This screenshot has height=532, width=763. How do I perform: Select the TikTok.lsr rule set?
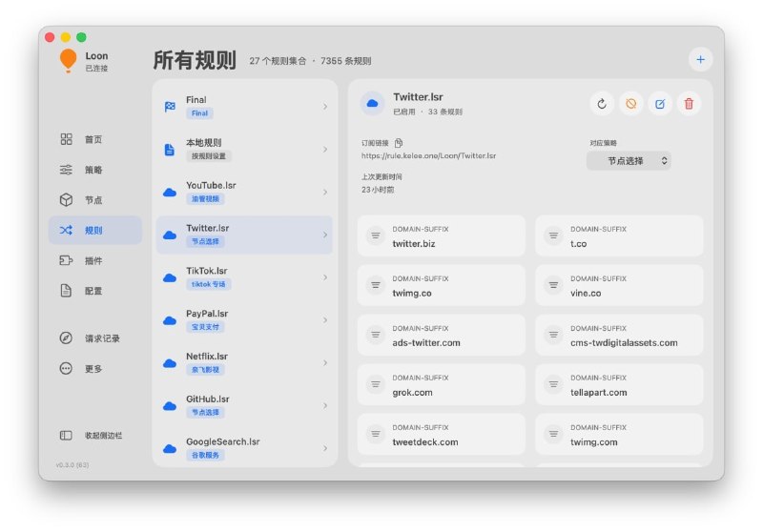tap(244, 277)
